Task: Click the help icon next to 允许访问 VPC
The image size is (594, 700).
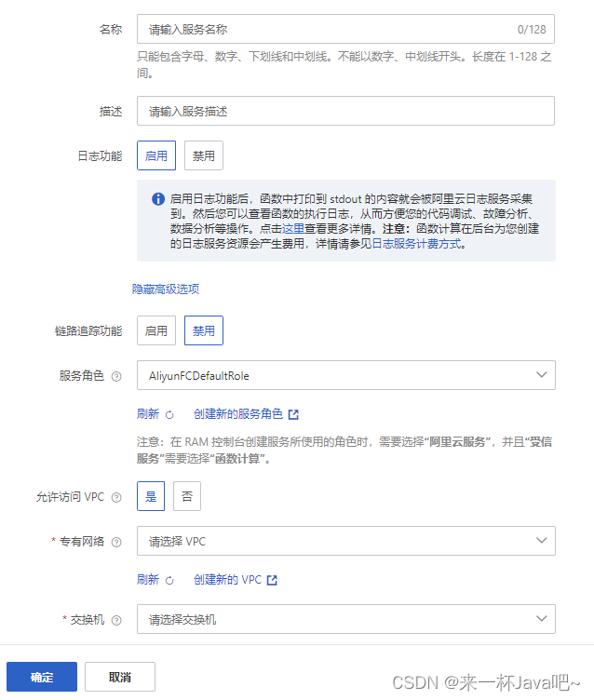Action: click(116, 497)
